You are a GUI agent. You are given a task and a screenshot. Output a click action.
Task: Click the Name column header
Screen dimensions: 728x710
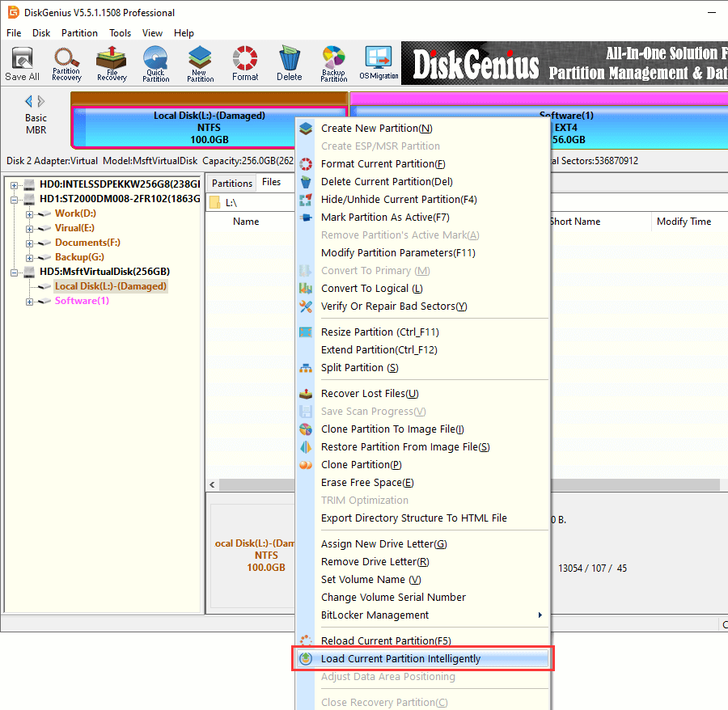coord(246,222)
